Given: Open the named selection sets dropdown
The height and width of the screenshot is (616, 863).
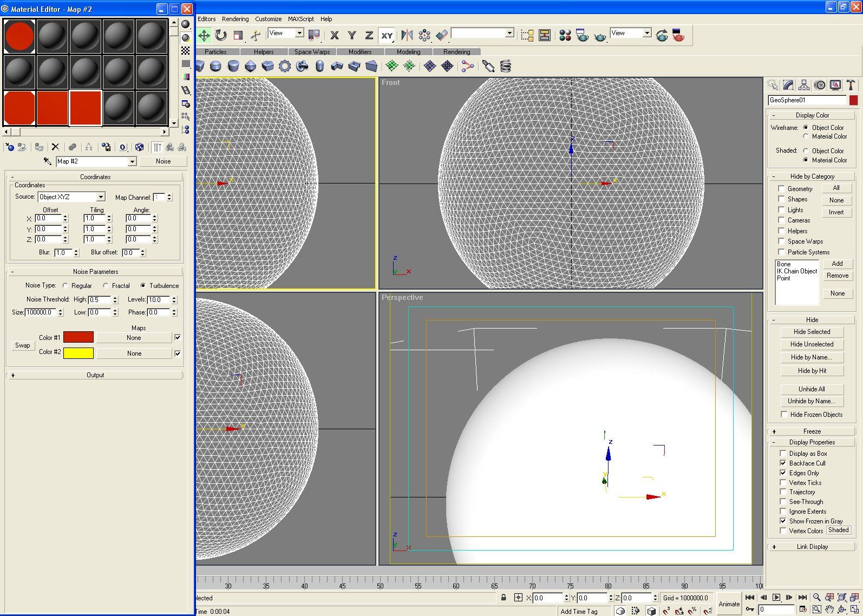Looking at the screenshot, I should [x=509, y=33].
